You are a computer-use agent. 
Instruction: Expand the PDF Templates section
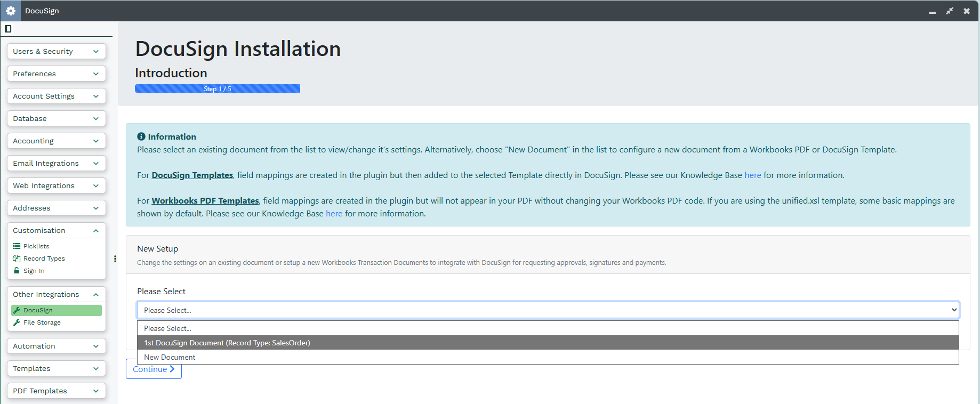point(57,391)
